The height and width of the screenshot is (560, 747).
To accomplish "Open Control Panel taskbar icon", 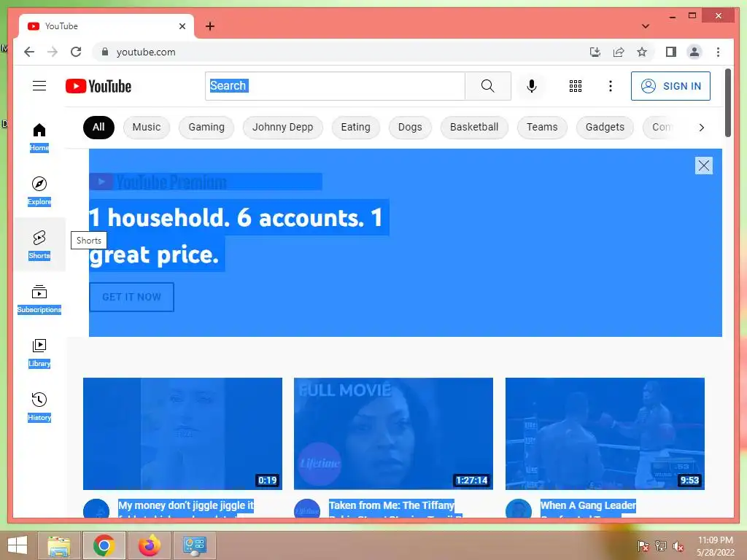I will (x=194, y=545).
